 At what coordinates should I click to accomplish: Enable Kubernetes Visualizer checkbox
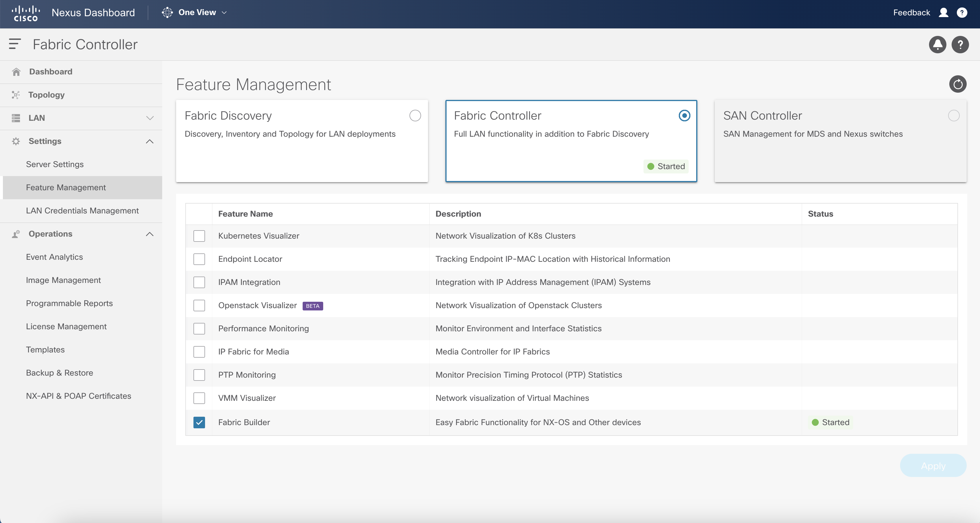point(199,236)
